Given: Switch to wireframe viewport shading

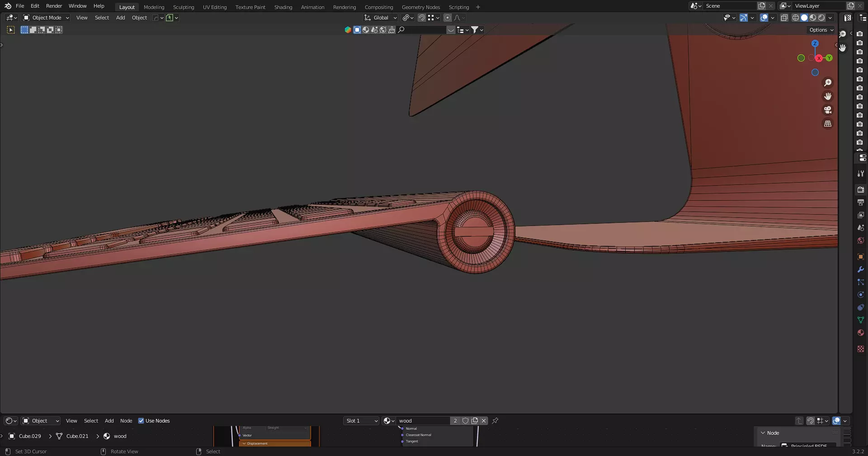Looking at the screenshot, I should coord(796,18).
